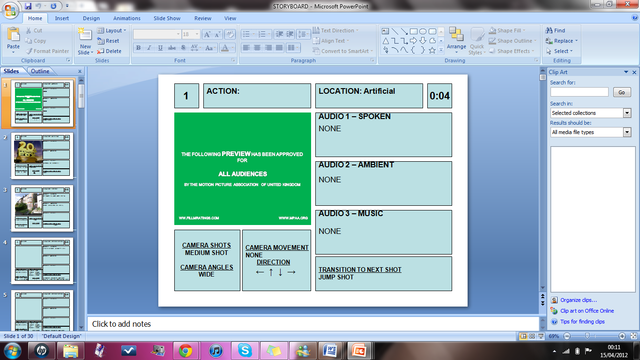Open the Design ribbon tab
The height and width of the screenshot is (360, 640).
click(x=91, y=18)
